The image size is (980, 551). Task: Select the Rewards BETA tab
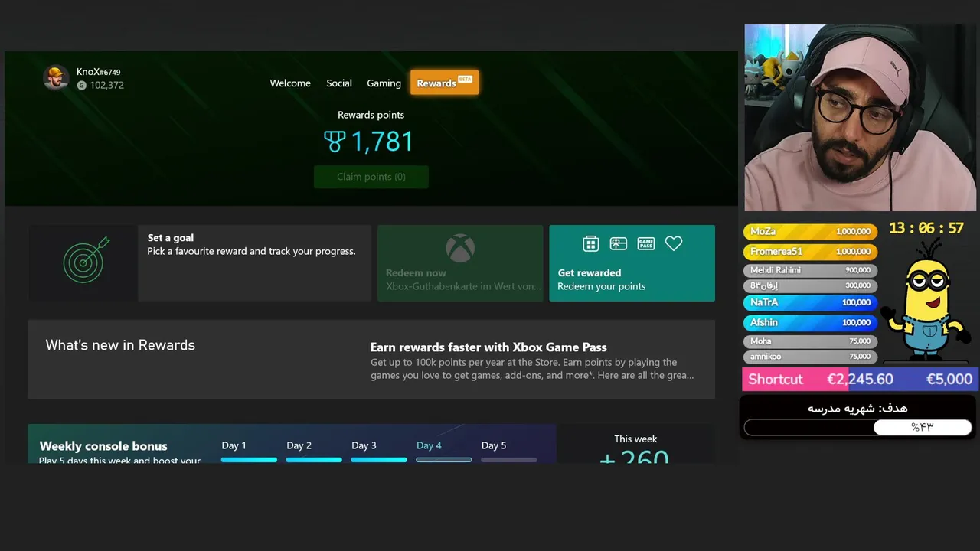(x=445, y=83)
